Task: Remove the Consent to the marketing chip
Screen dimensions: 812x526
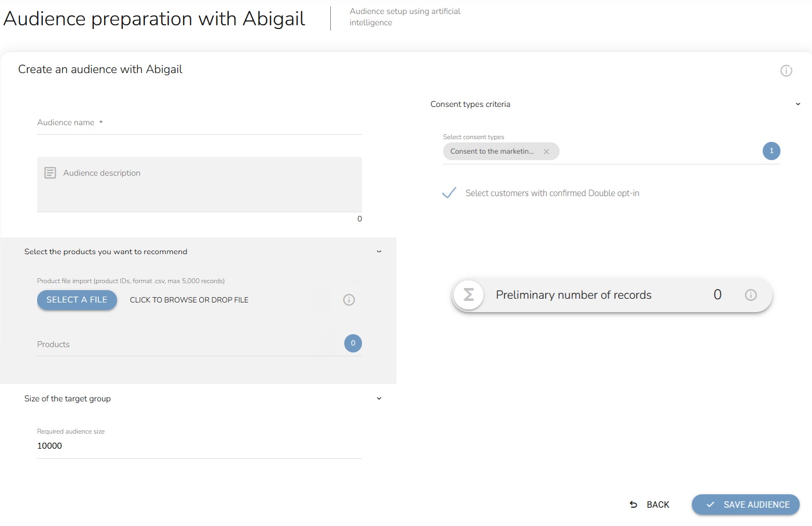Action: pos(546,152)
